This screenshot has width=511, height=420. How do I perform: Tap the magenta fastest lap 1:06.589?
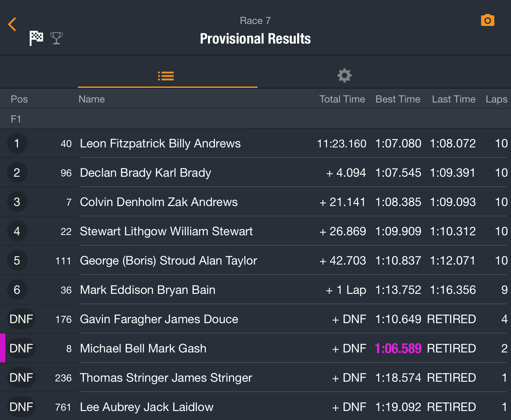(398, 348)
